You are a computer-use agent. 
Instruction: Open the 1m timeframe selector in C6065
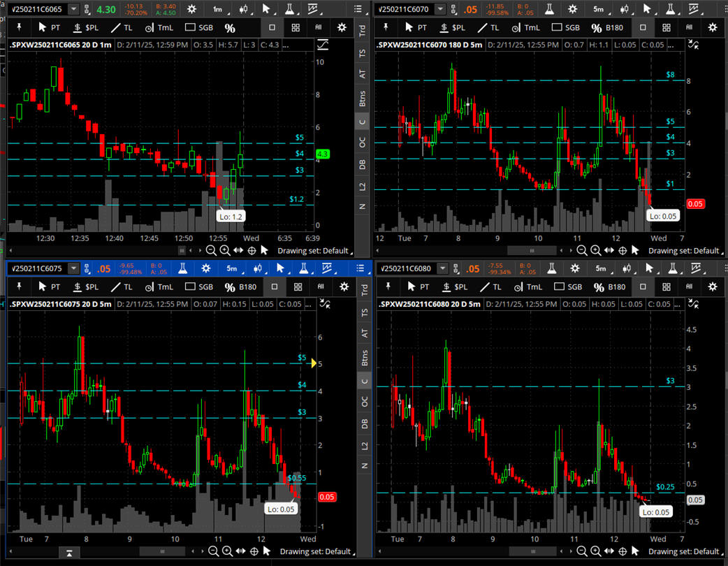click(x=217, y=9)
